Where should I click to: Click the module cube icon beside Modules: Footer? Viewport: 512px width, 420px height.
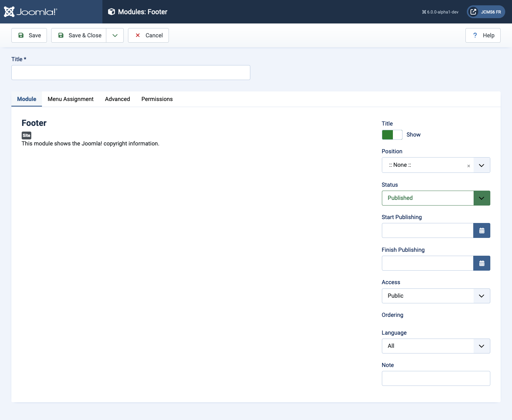point(111,12)
